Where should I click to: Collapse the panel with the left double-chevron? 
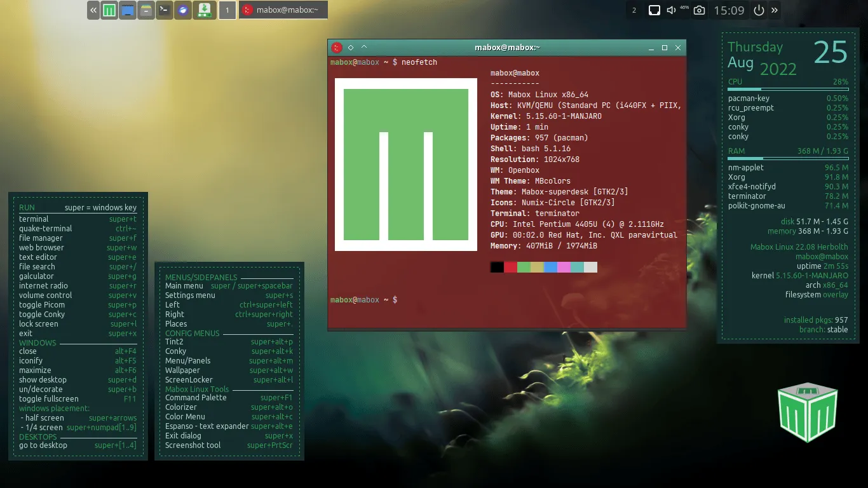point(93,10)
